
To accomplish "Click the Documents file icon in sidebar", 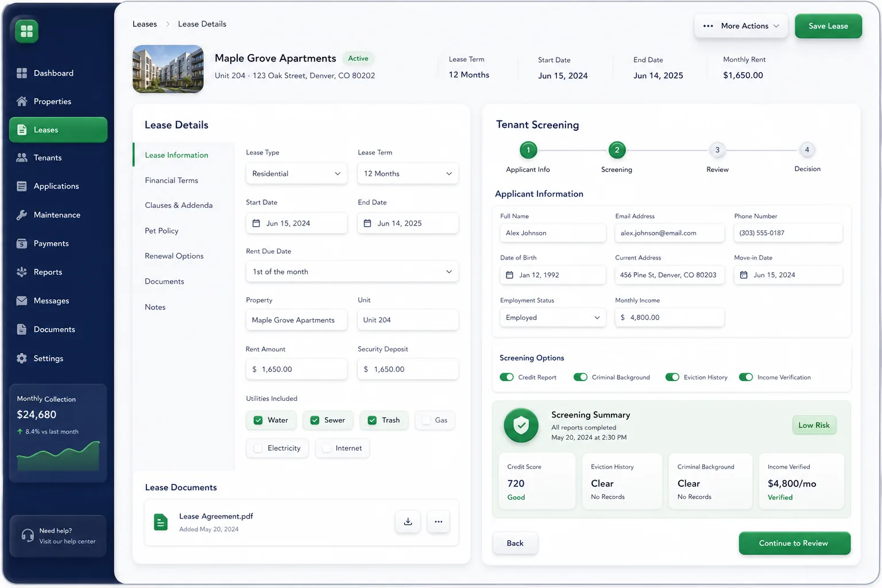I will click(22, 329).
